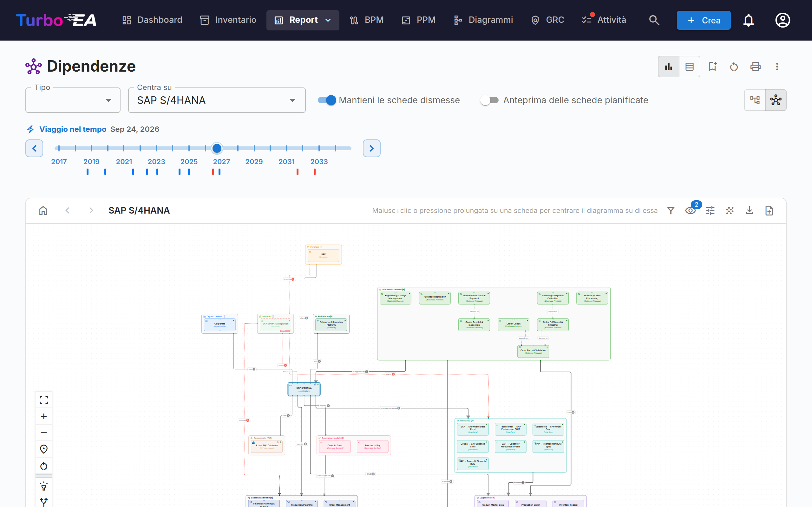Open the diagram filter funnel icon
The width and height of the screenshot is (812, 507).
coord(671,211)
